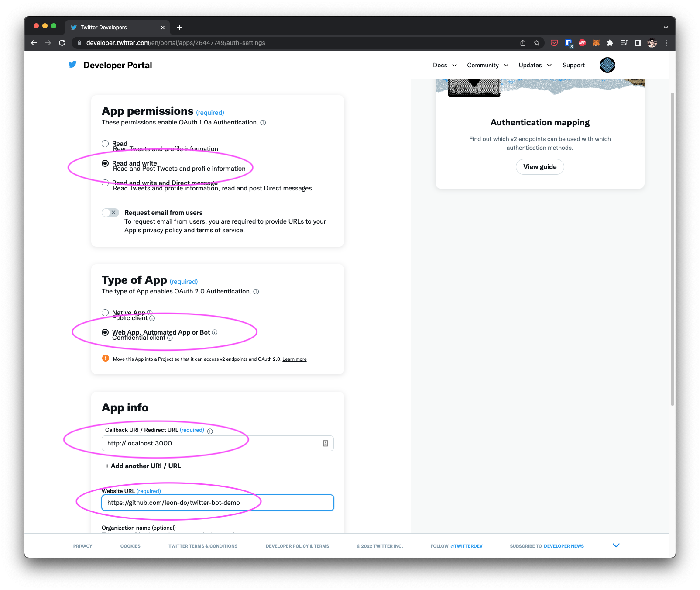
Task: Open the Adblock Plus extension
Action: click(x=582, y=43)
